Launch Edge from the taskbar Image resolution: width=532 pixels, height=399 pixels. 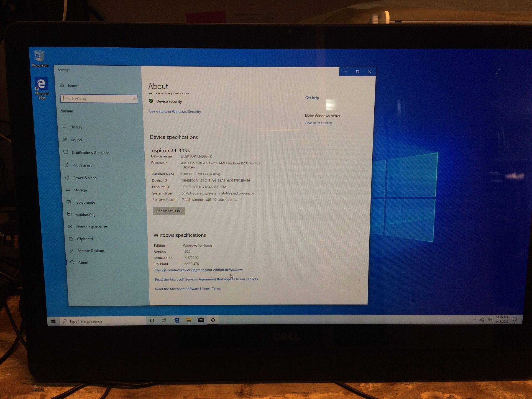click(x=177, y=320)
